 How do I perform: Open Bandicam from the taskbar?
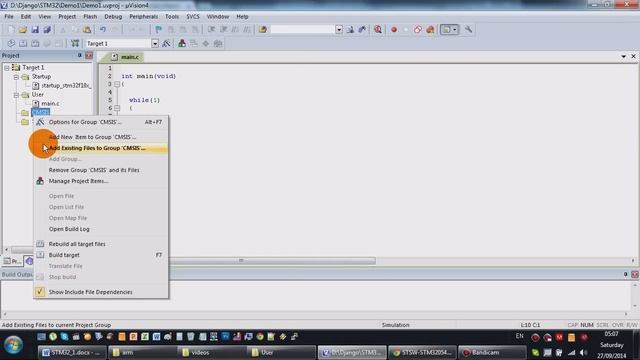tap(492, 352)
